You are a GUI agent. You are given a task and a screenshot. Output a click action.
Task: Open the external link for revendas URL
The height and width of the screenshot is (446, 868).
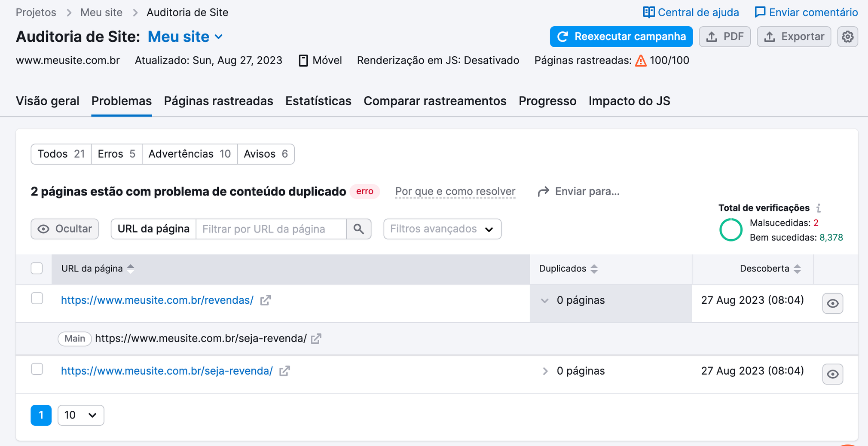click(266, 300)
